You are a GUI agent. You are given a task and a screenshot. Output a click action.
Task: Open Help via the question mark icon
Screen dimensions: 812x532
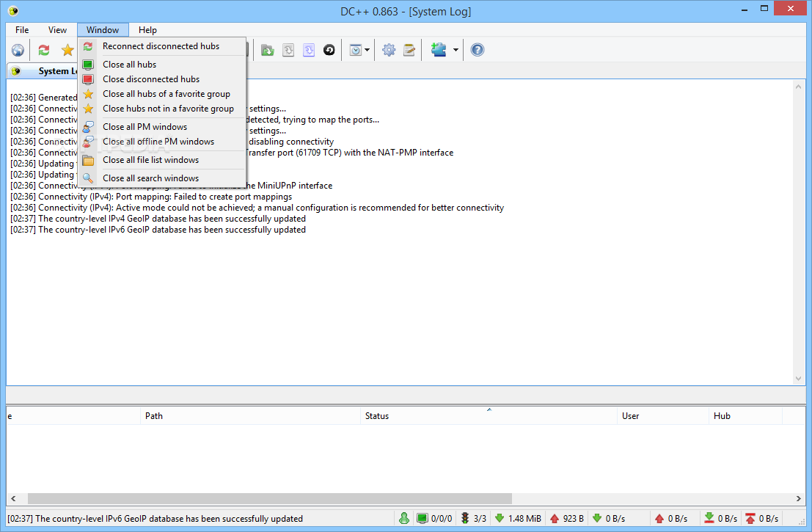click(x=477, y=50)
